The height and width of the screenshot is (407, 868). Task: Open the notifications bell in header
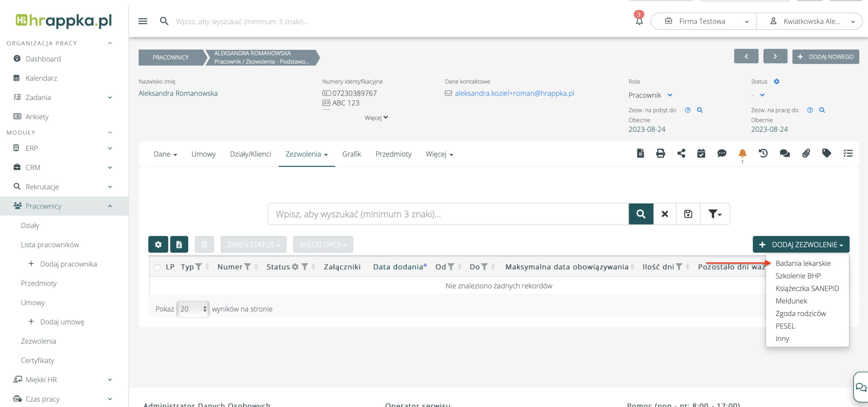pyautogui.click(x=639, y=21)
